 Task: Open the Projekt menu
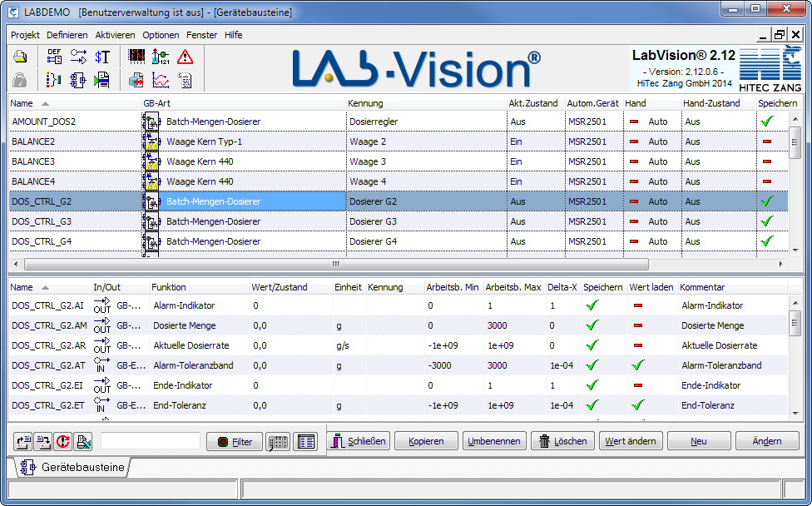pos(25,35)
